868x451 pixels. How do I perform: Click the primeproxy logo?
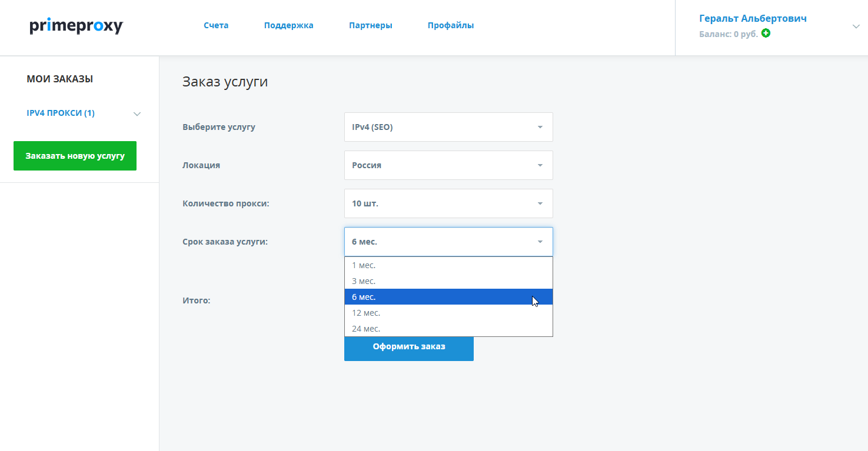click(x=76, y=26)
